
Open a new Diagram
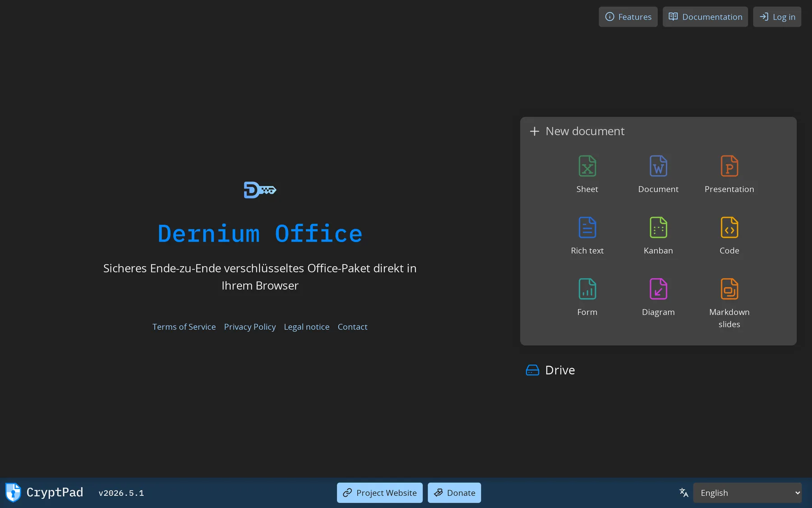[x=658, y=297]
